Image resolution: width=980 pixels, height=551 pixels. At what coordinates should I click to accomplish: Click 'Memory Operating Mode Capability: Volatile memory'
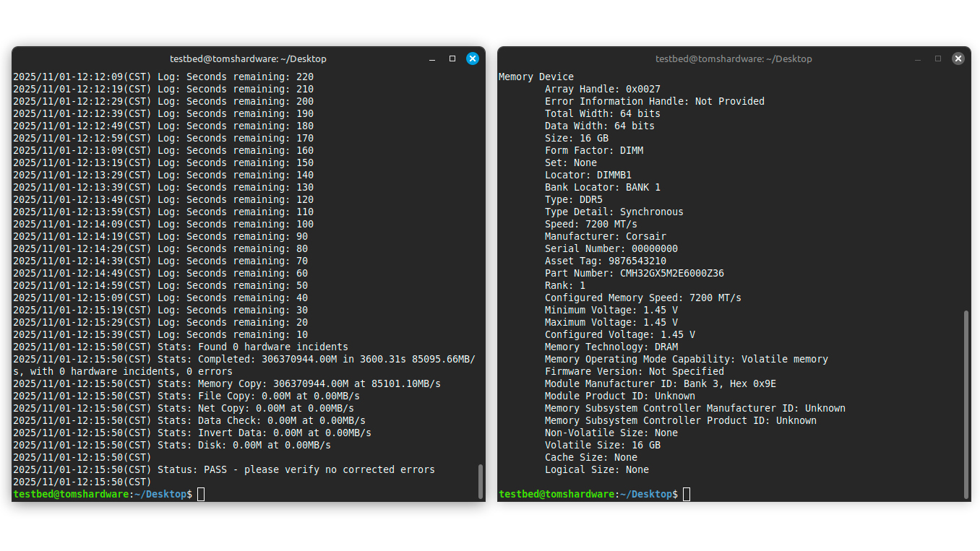coord(687,359)
